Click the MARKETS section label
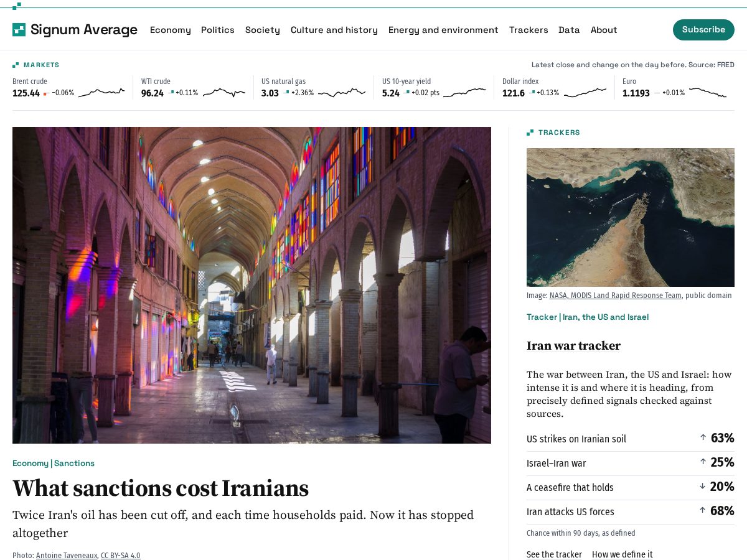 coord(41,65)
